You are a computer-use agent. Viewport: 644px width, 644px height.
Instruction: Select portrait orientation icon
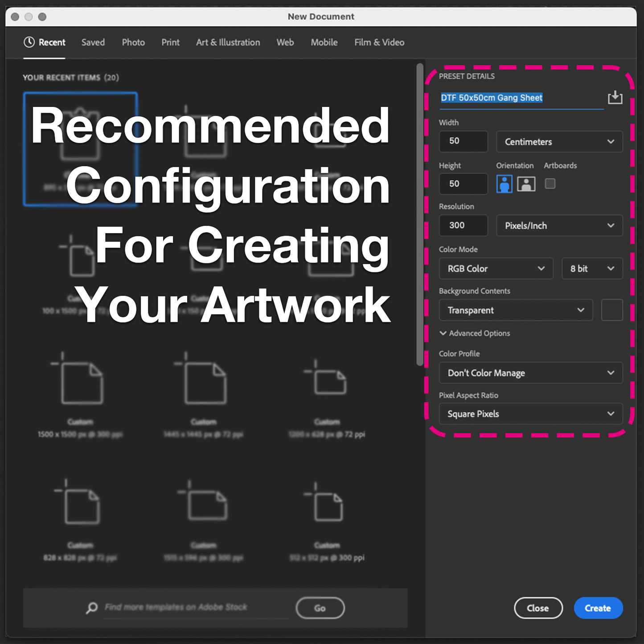pyautogui.click(x=504, y=184)
